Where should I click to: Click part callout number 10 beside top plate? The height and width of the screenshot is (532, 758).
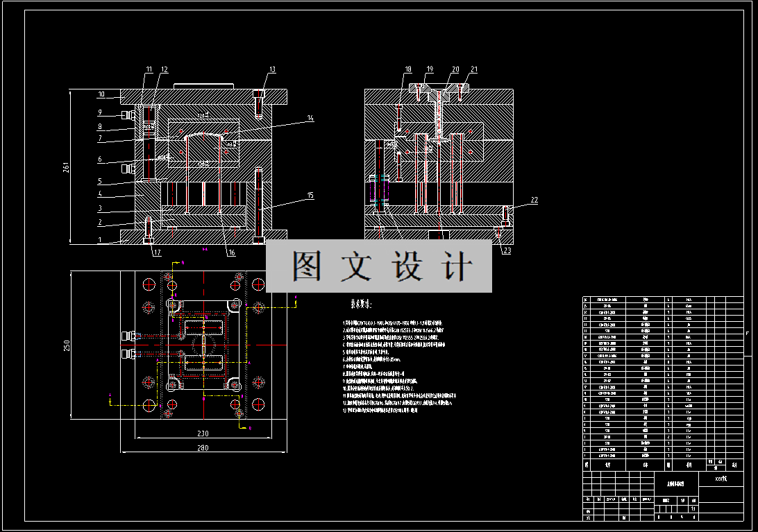click(101, 94)
